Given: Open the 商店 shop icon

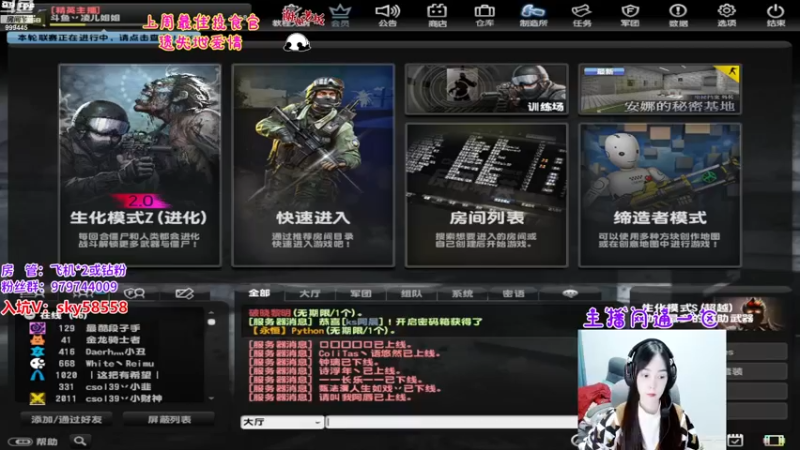Looking at the screenshot, I should point(437,15).
